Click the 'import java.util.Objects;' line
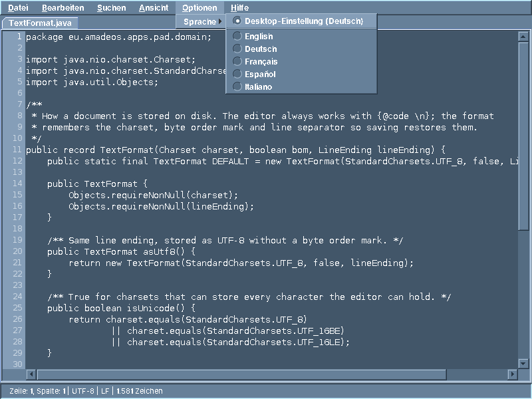532x399 pixels. [x=92, y=82]
